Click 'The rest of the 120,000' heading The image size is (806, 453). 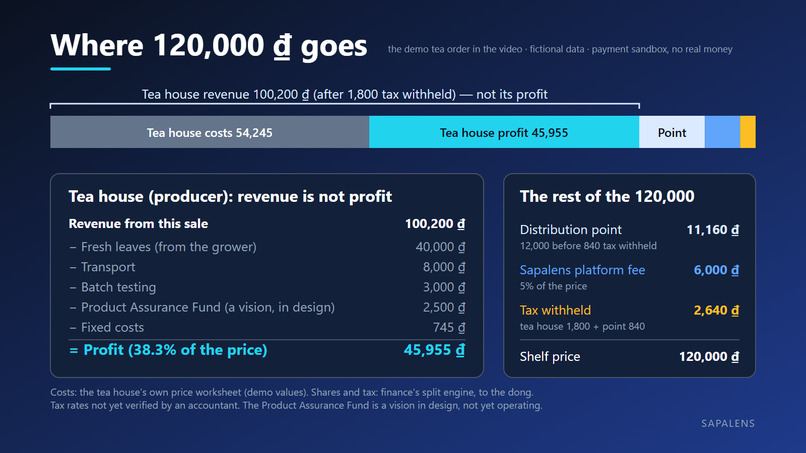[x=607, y=196]
